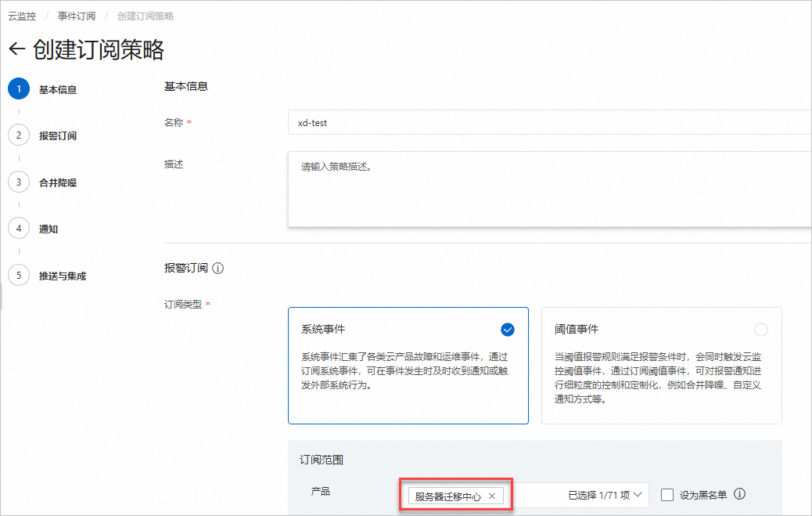Remove the 服务器迁移中心 product tag
The height and width of the screenshot is (516, 812).
(492, 496)
